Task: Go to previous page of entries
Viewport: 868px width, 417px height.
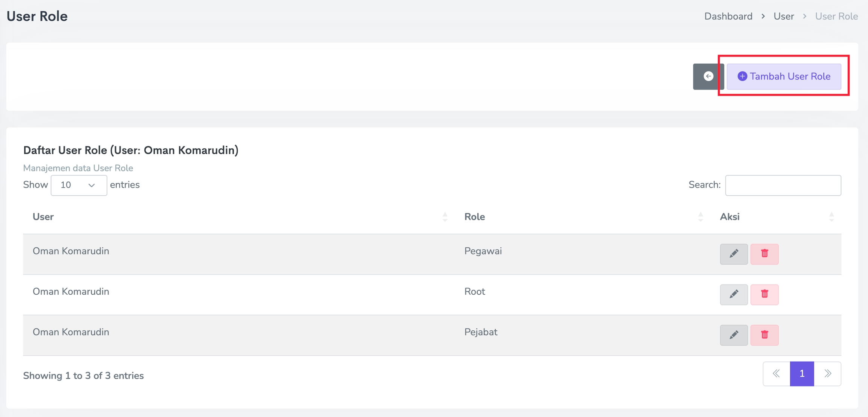Action: 776,374
